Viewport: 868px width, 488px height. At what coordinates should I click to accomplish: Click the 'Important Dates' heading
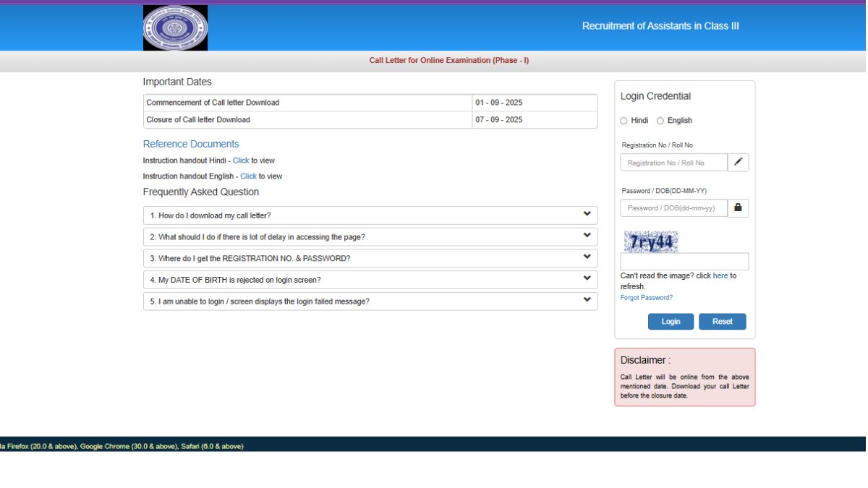pos(177,82)
